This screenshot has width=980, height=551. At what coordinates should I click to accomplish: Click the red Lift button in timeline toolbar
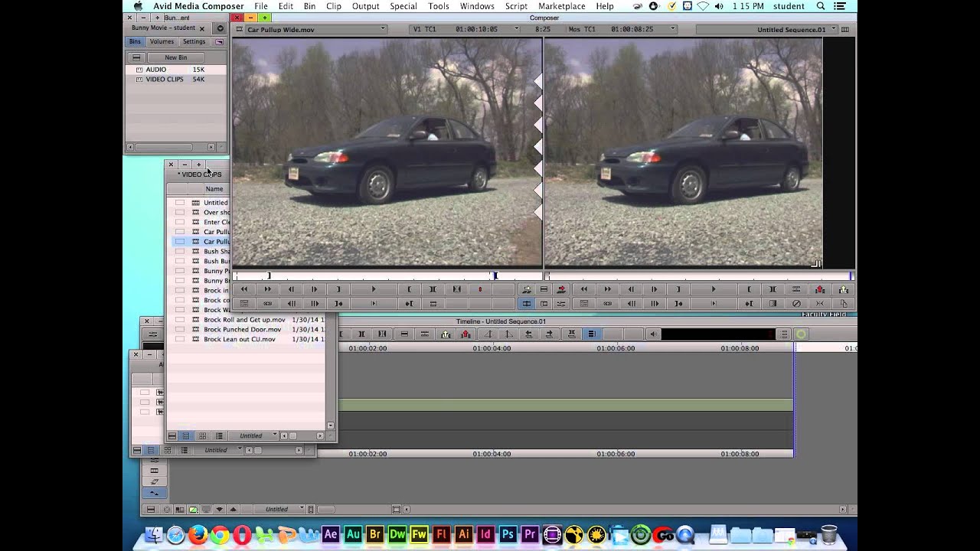465,334
